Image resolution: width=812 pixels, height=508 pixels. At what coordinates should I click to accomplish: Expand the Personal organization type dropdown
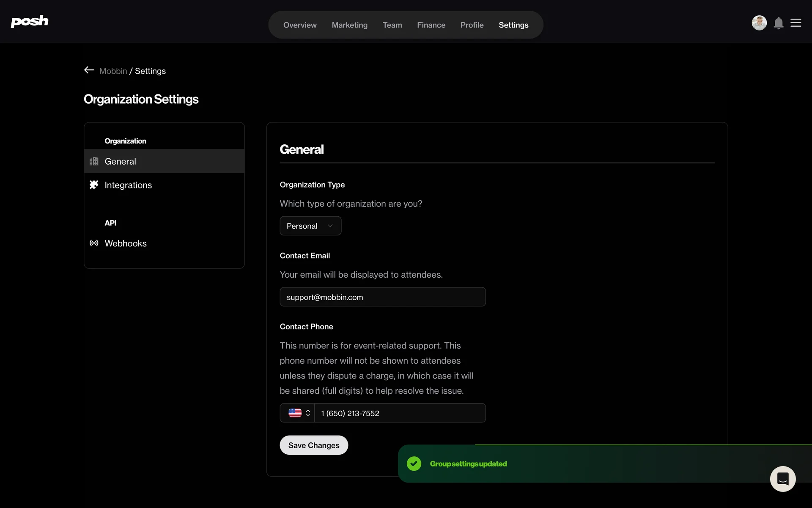click(310, 226)
